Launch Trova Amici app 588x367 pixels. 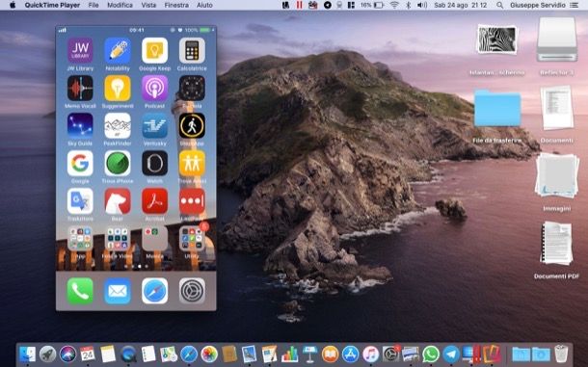click(x=192, y=163)
